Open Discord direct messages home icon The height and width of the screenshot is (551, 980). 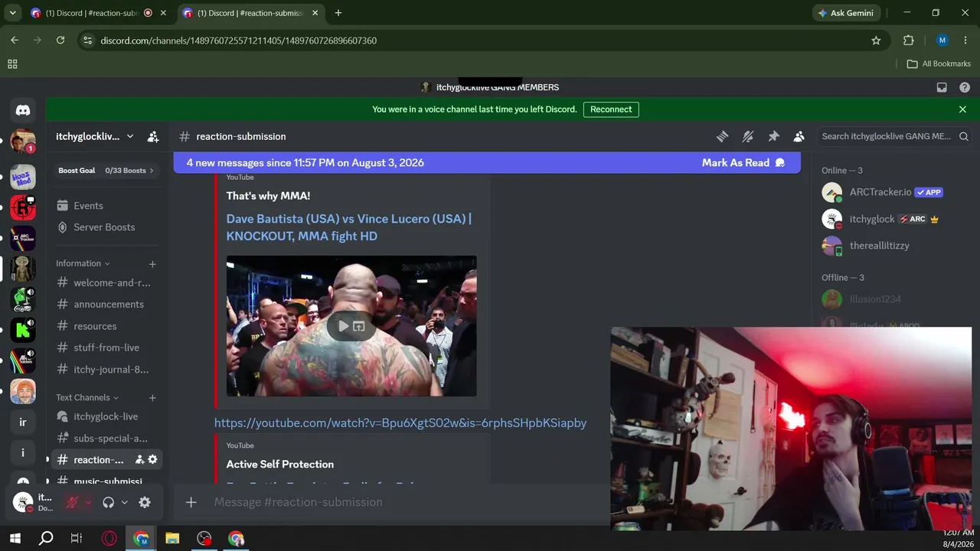pyautogui.click(x=23, y=110)
